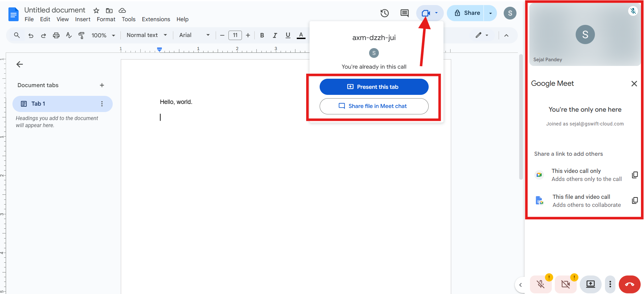
Task: Copy the This video call only link
Action: (x=635, y=175)
